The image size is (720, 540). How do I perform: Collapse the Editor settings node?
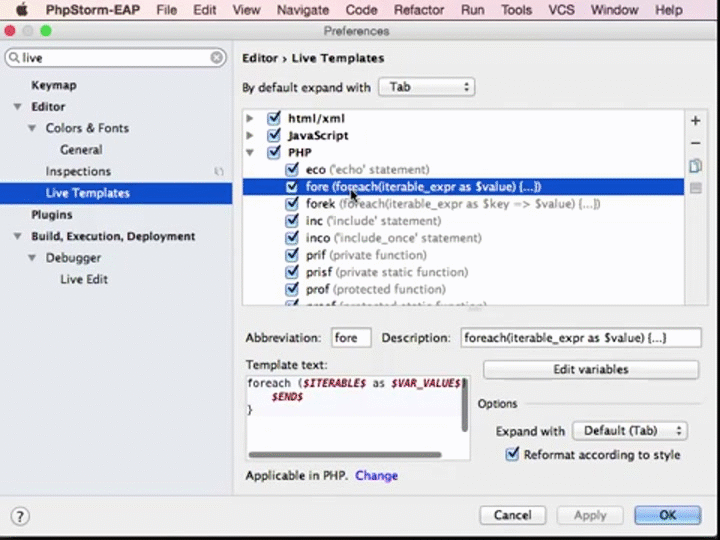point(17,107)
